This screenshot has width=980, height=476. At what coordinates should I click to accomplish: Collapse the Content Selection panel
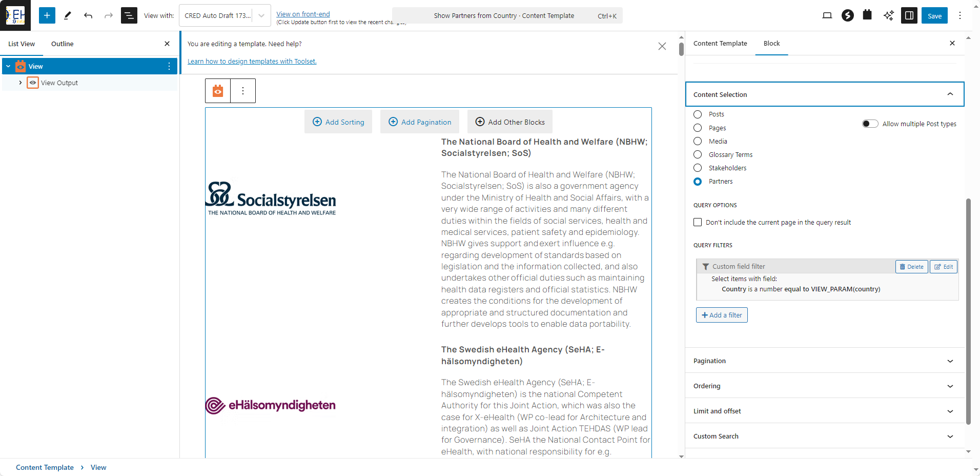tap(825, 94)
